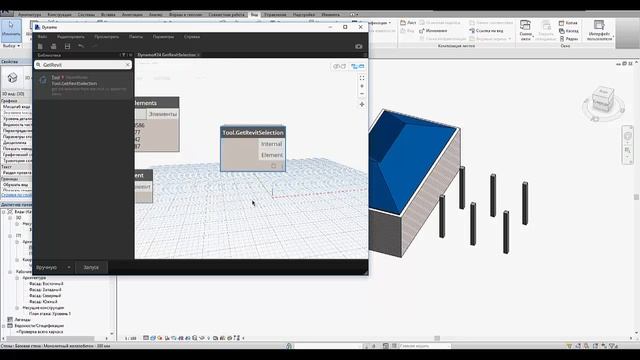This screenshot has height=360, width=640.
Task: Click the Internal output port on node
Action: [271, 144]
